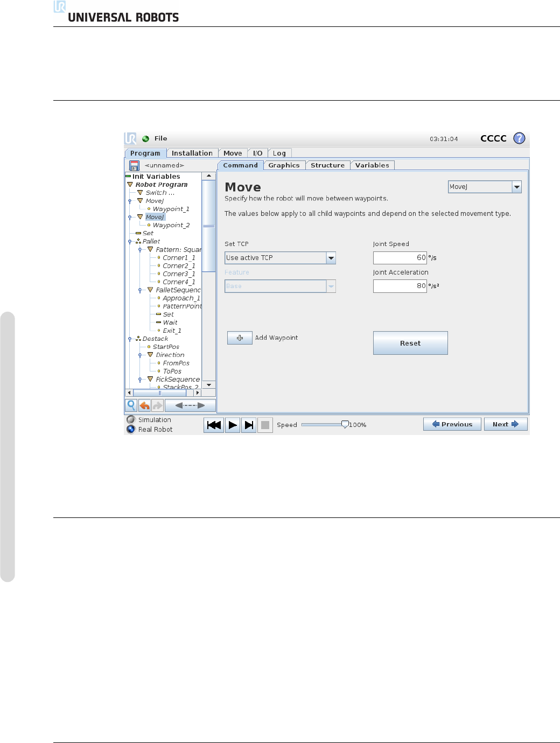This screenshot has width=560, height=743.
Task: Collapse the PalletSequence node
Action: 150,290
